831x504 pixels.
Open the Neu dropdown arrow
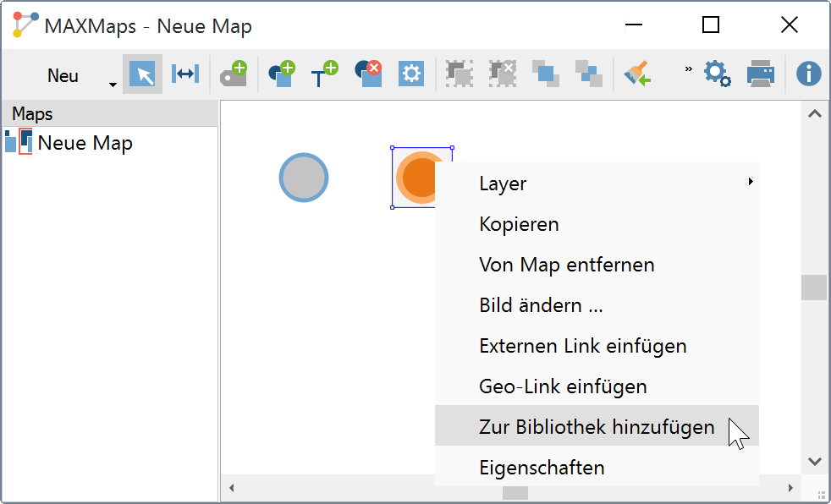pyautogui.click(x=113, y=85)
